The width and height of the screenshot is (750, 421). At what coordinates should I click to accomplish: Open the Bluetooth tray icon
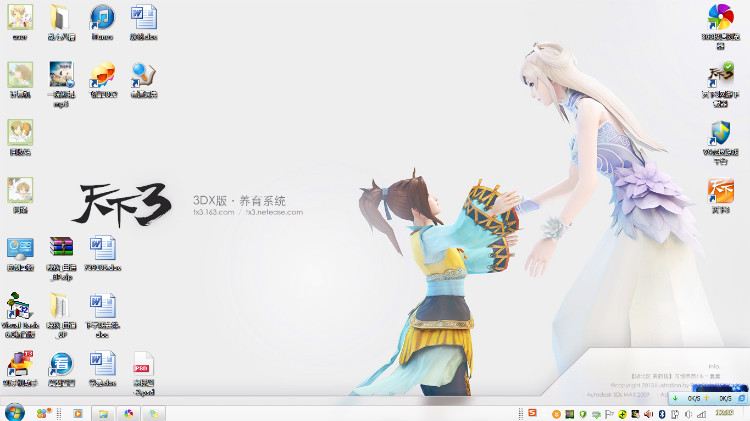[x=662, y=414]
